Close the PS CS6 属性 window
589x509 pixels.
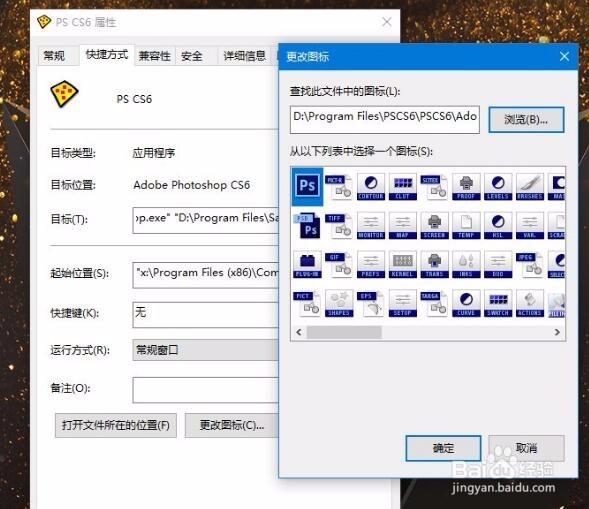(x=387, y=22)
